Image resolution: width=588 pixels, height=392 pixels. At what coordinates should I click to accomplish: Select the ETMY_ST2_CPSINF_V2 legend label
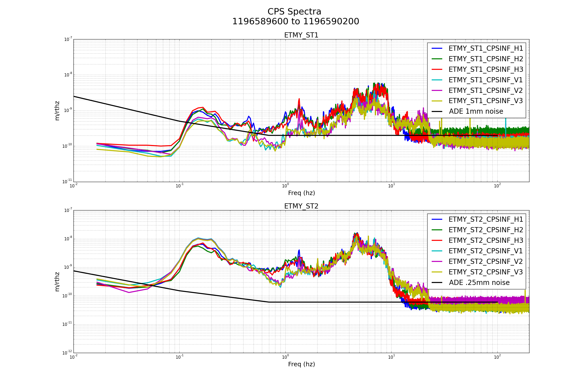coord(486,261)
